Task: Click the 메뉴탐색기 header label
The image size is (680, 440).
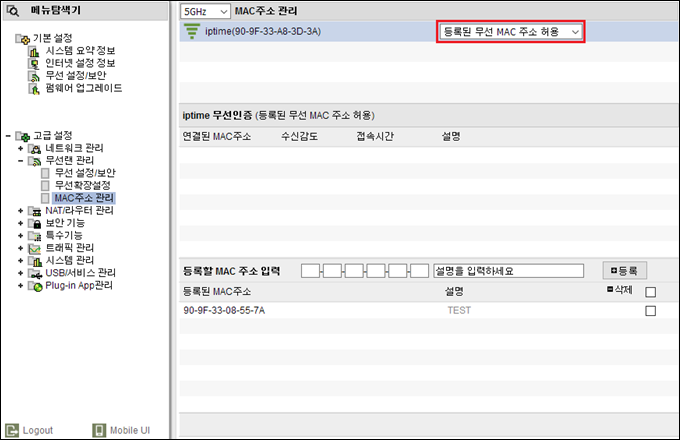Action: coord(56,10)
